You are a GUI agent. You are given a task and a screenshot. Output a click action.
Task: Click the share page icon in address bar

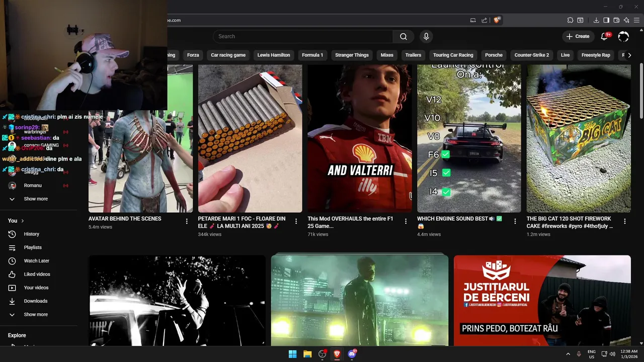484,20
